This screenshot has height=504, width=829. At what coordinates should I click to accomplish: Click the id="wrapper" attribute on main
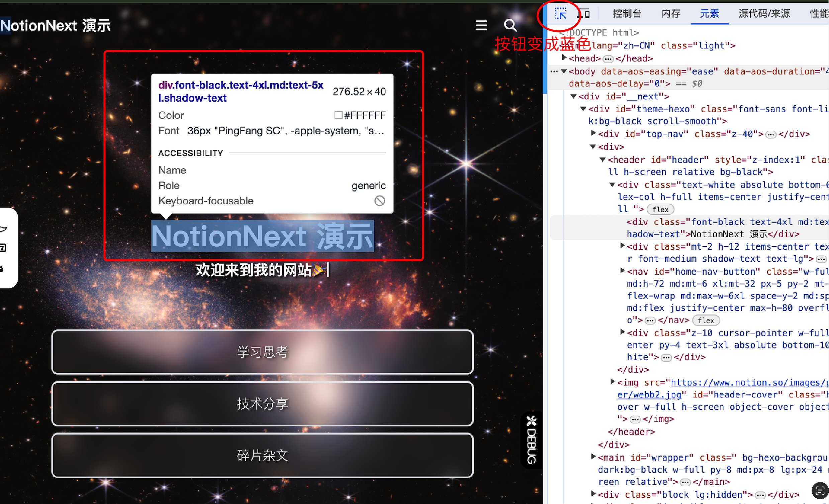[x=662, y=458]
